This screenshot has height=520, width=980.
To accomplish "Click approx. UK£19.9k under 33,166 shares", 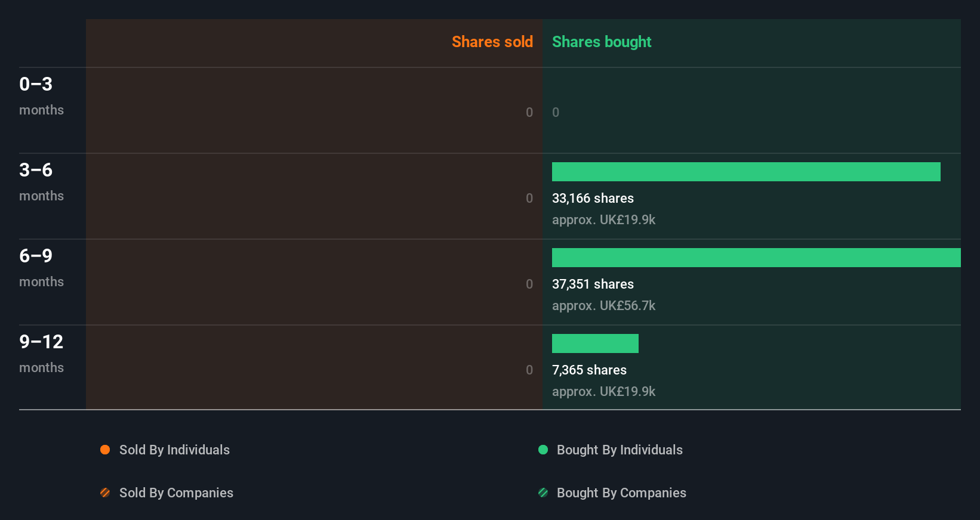I will coord(603,220).
